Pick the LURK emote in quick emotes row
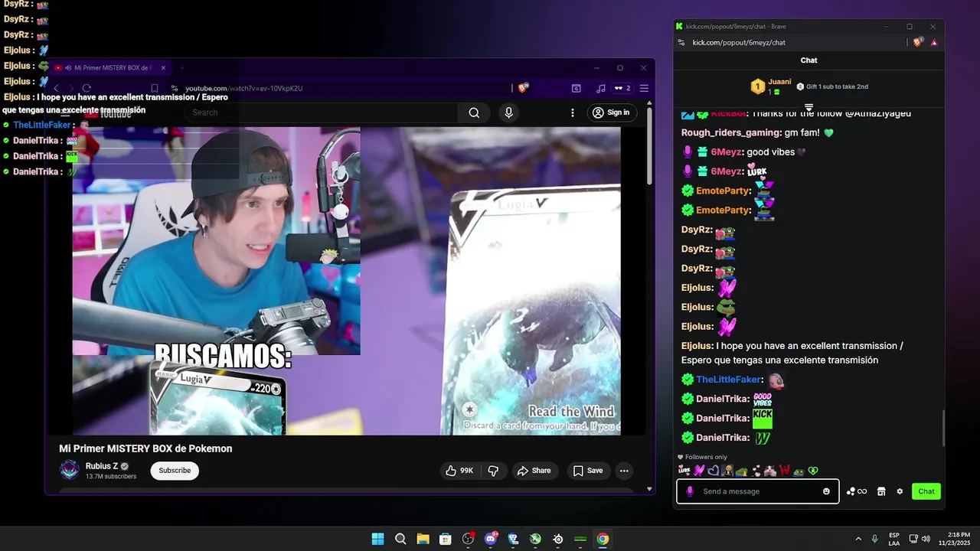Image resolution: width=980 pixels, height=551 pixels. [684, 471]
